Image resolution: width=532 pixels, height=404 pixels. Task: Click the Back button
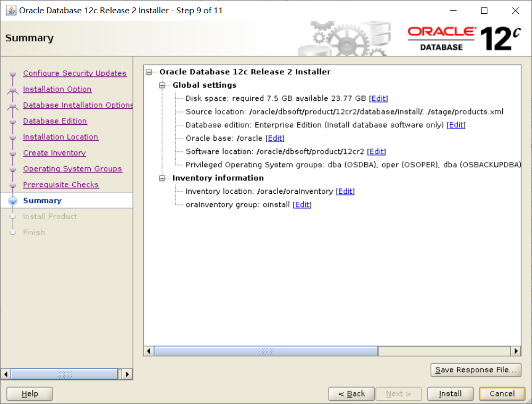tap(351, 393)
